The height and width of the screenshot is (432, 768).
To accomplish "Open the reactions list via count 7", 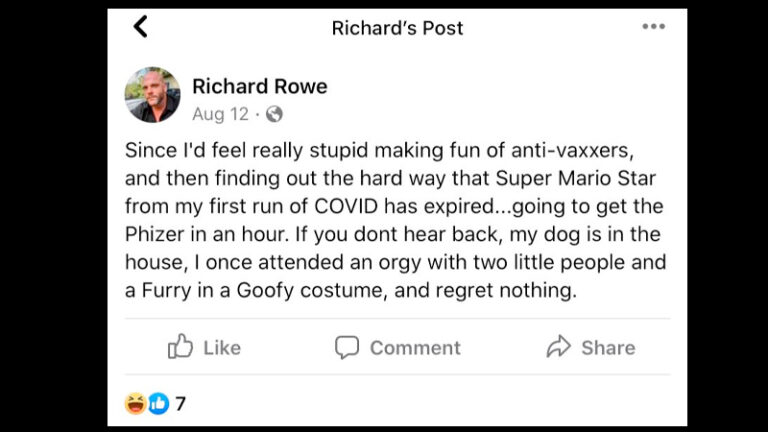I will (x=181, y=404).
